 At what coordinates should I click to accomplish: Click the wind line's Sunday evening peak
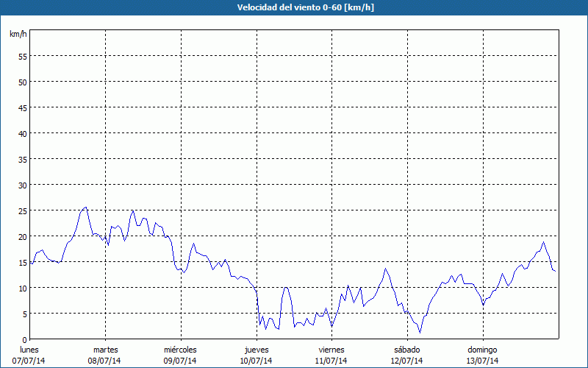tap(543, 242)
